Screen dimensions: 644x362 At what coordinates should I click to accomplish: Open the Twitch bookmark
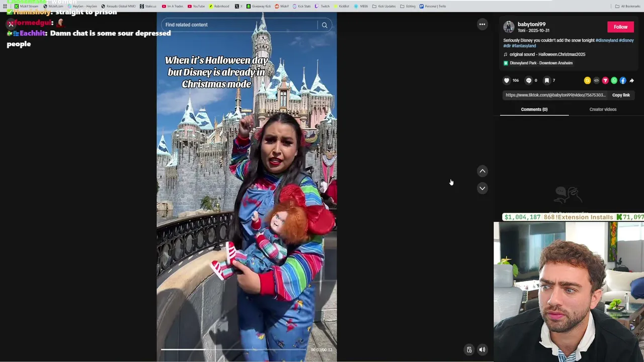[323, 6]
